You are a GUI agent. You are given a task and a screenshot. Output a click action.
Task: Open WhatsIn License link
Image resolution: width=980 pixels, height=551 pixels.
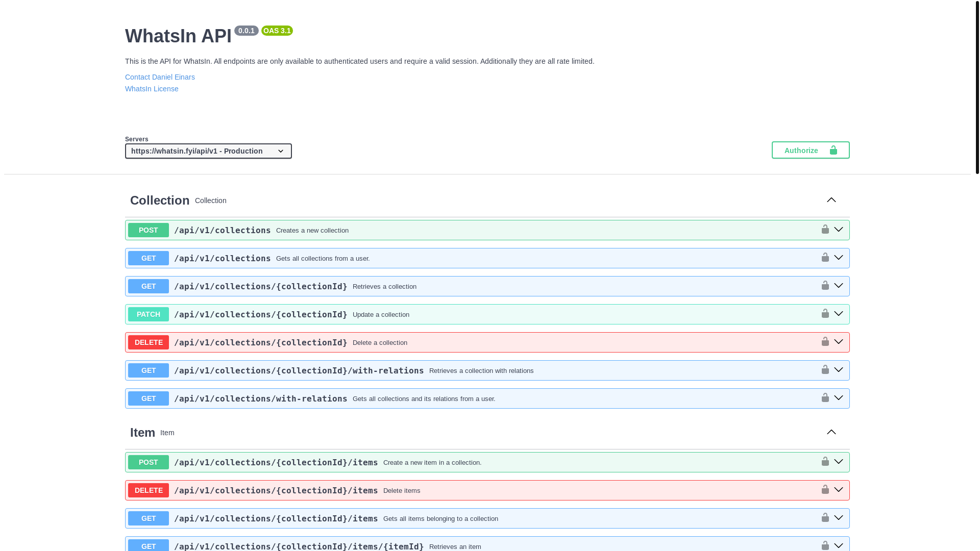point(152,89)
